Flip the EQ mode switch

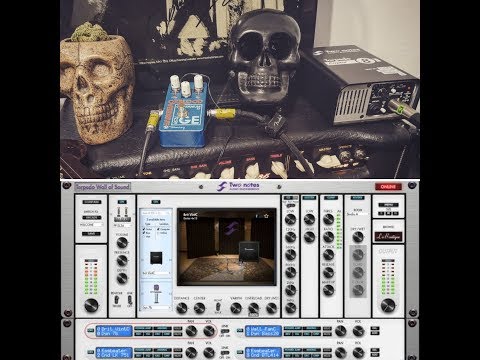click(291, 206)
